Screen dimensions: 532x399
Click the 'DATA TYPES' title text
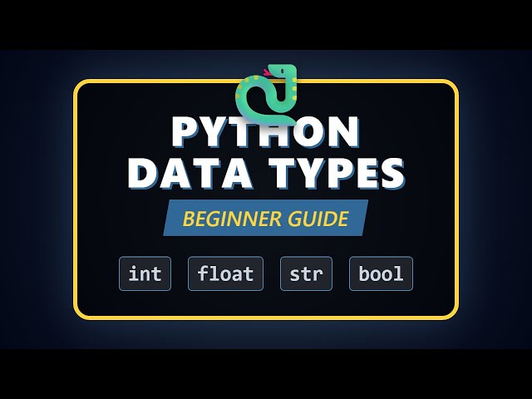(x=266, y=173)
